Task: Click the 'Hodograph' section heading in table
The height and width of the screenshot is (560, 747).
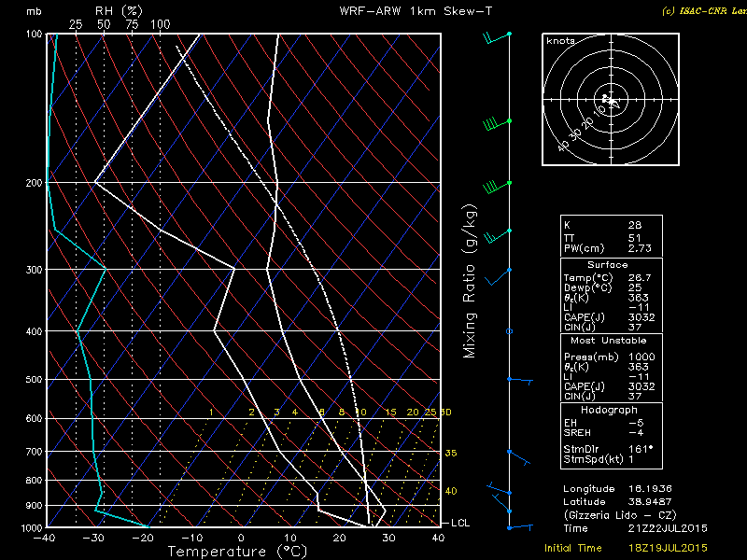Action: (x=609, y=410)
